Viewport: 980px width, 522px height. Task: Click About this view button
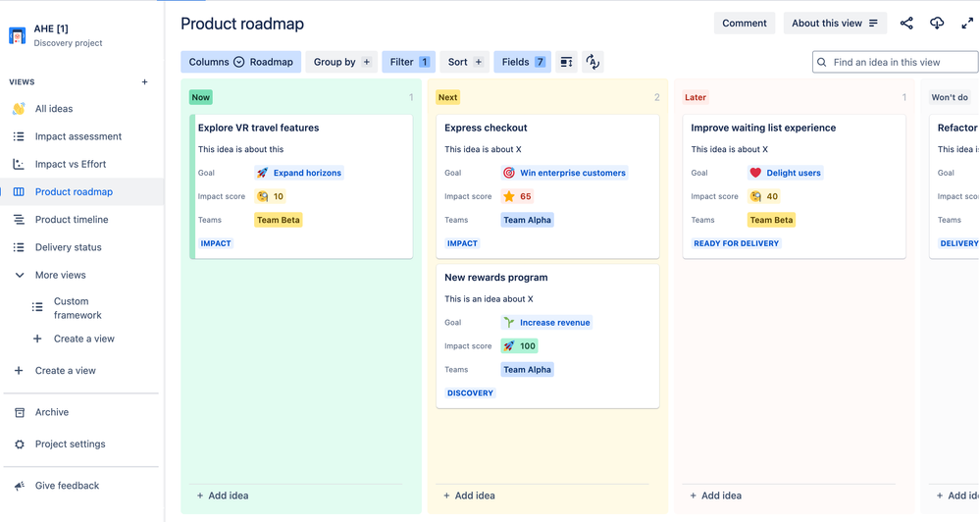(x=835, y=24)
